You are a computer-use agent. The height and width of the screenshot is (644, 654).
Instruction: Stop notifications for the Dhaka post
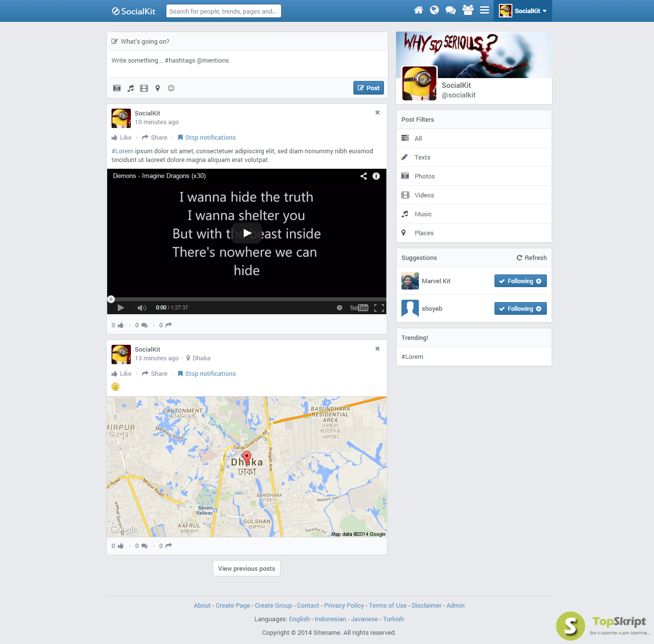[x=207, y=374]
